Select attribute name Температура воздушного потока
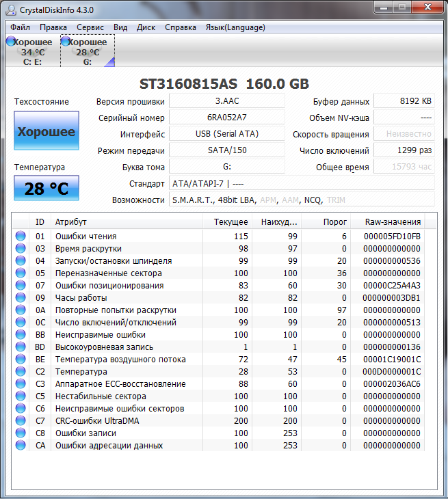 [x=120, y=360]
